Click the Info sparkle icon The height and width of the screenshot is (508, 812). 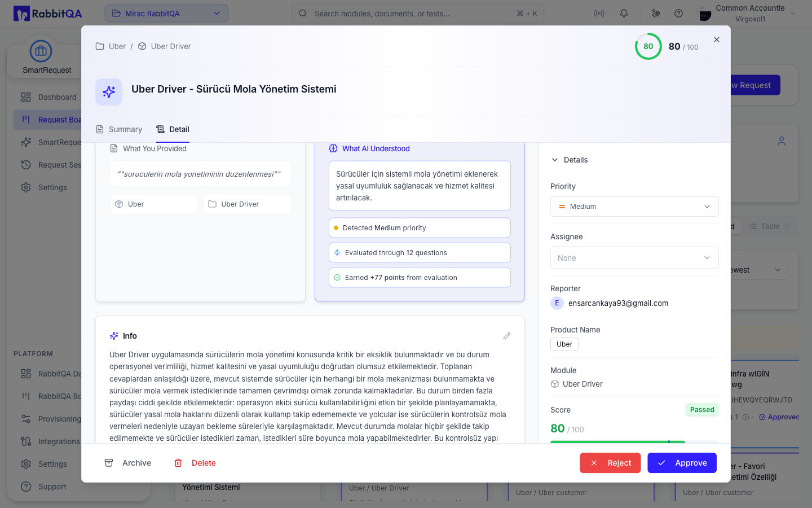click(x=114, y=336)
